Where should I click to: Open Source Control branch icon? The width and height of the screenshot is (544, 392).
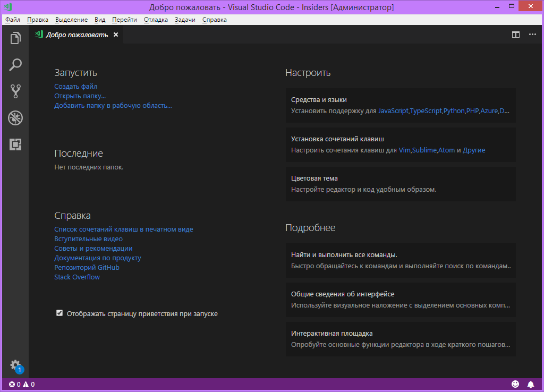point(15,91)
